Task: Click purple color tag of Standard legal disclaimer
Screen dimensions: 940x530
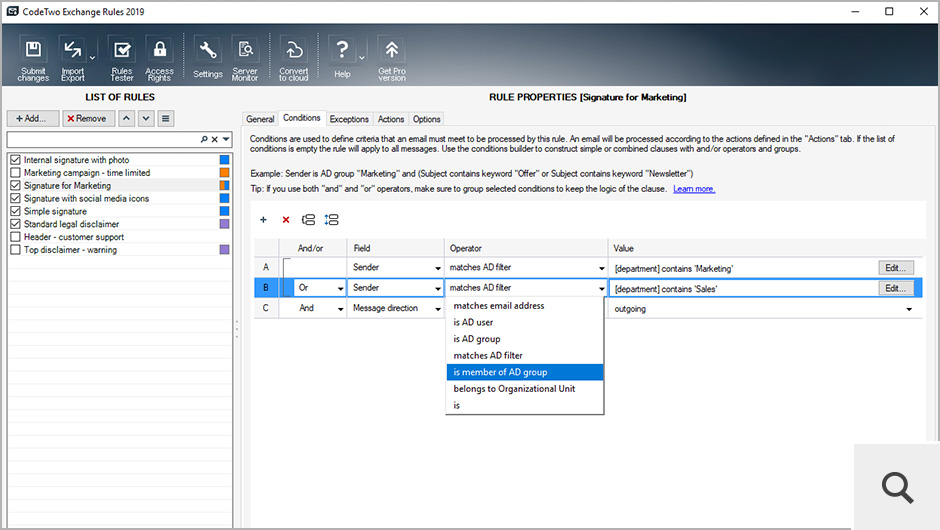Action: [224, 224]
